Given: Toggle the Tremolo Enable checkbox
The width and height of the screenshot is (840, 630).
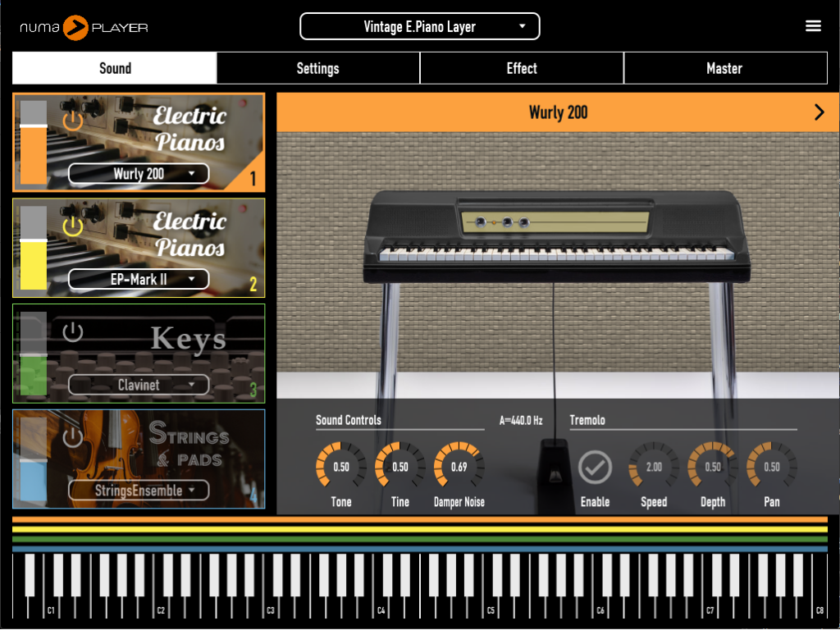Looking at the screenshot, I should [595, 467].
